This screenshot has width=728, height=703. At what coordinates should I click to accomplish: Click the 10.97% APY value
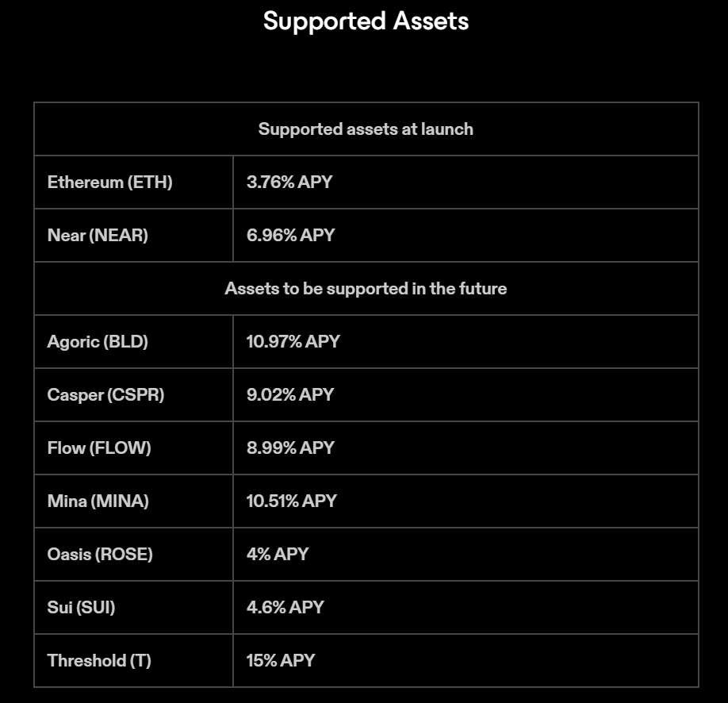tap(293, 341)
